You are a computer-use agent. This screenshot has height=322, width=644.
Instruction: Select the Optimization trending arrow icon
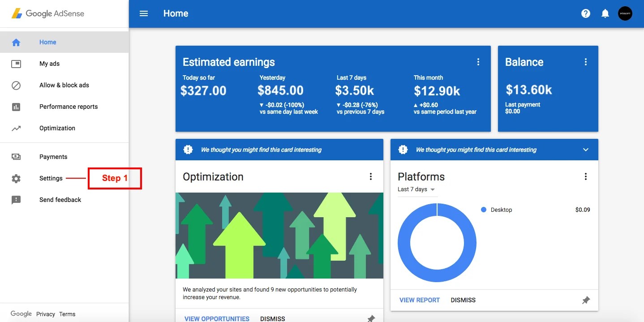click(x=16, y=128)
